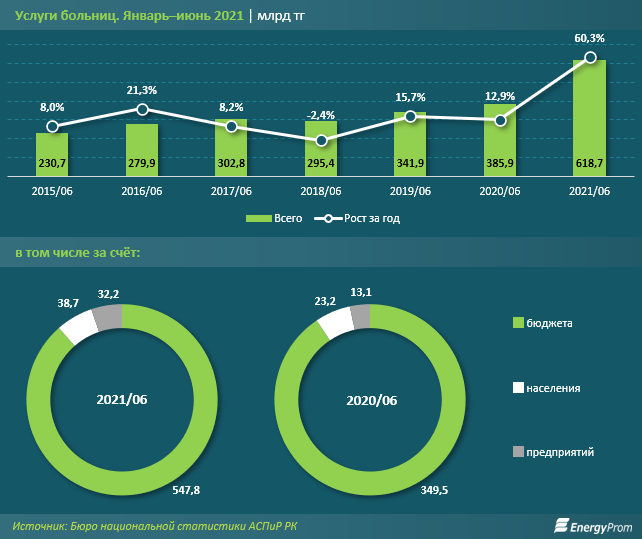Click the gray 'предприятий' legend swatch
642x539 pixels.
pos(518,453)
